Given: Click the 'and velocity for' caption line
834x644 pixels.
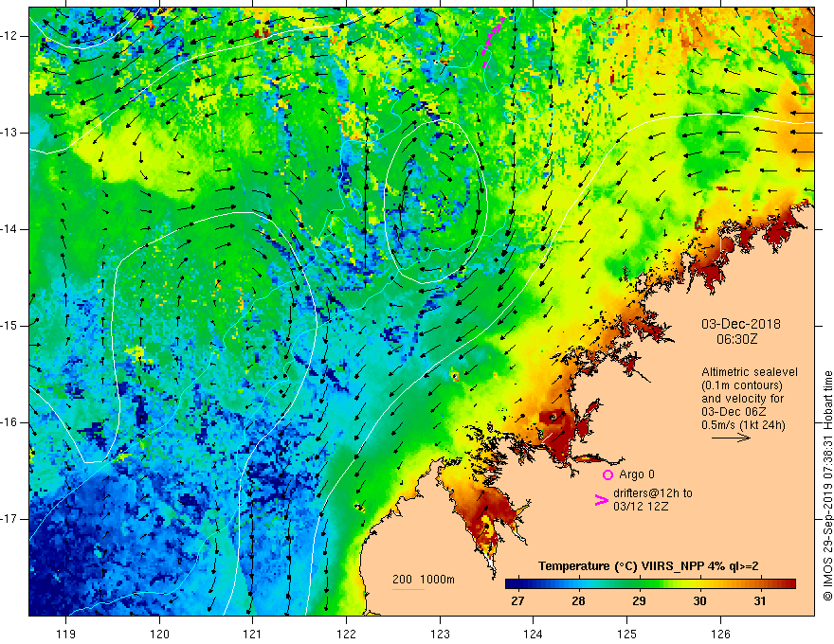Looking at the screenshot, I should [x=742, y=399].
